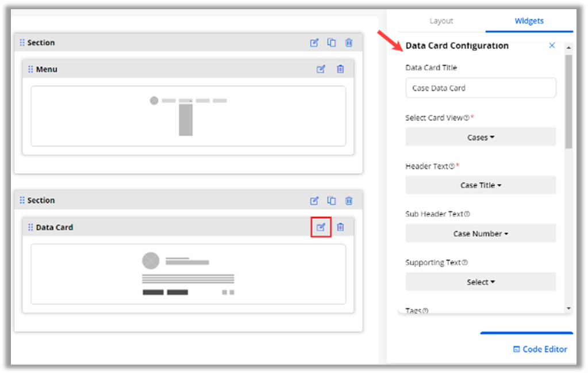Edit the top Section using pencil icon
Viewport: 588px width, 374px height.
click(x=314, y=43)
